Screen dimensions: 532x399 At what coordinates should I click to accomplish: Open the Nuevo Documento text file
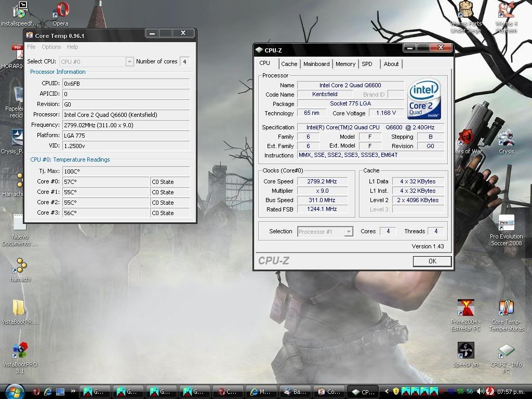pos(20,230)
